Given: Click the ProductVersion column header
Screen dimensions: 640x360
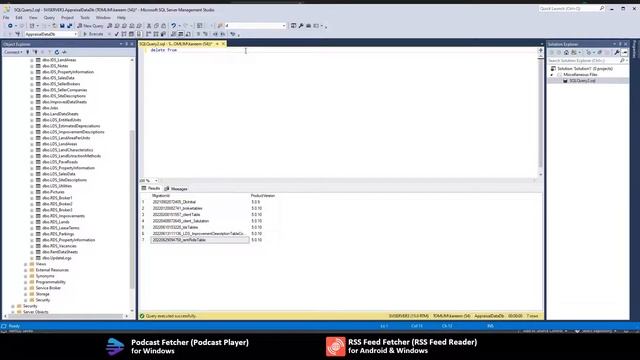Looking at the screenshot, I should pos(263,196).
